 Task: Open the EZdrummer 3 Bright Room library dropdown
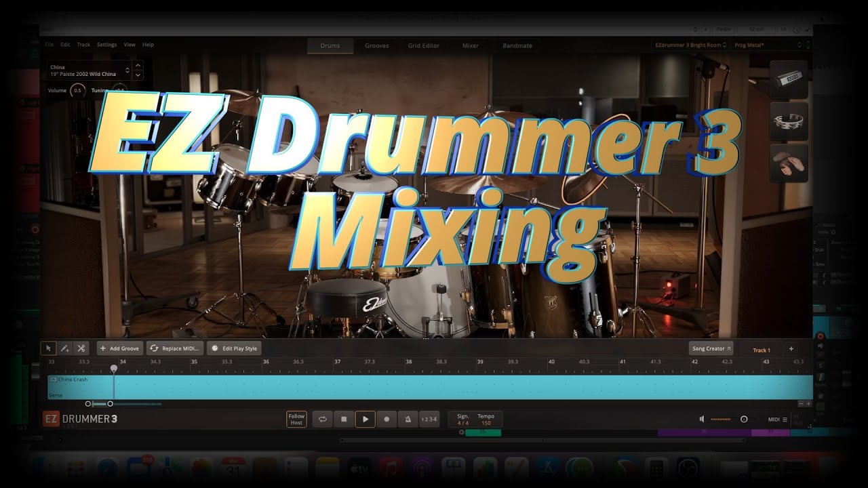coord(691,45)
